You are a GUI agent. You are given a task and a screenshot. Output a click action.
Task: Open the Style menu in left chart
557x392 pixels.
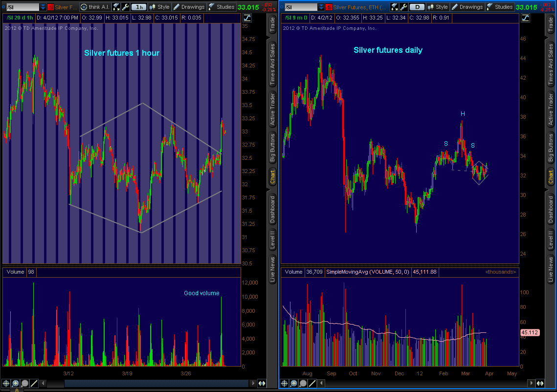tap(159, 7)
